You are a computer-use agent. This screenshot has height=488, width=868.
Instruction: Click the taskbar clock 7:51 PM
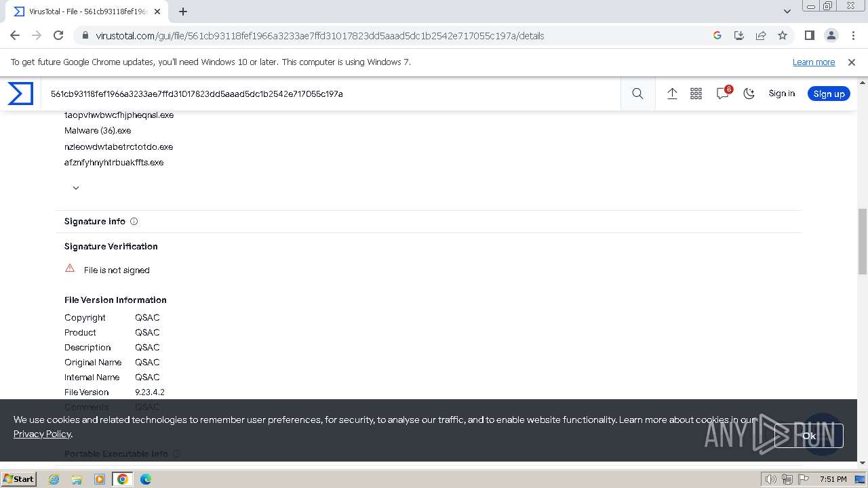point(833,479)
